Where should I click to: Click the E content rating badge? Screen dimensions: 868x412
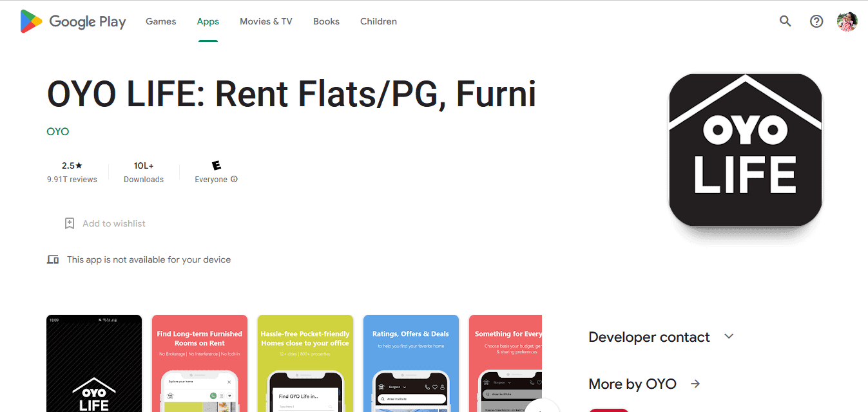217,165
